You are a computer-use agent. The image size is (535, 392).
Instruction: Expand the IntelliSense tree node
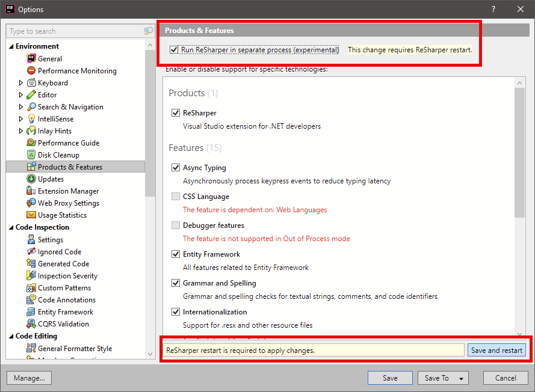[x=20, y=118]
